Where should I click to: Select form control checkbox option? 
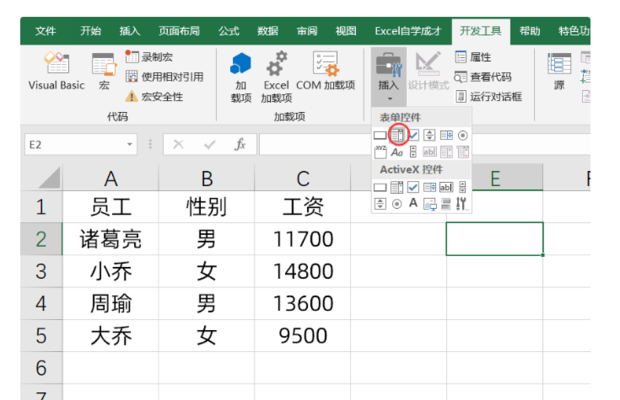tap(413, 135)
